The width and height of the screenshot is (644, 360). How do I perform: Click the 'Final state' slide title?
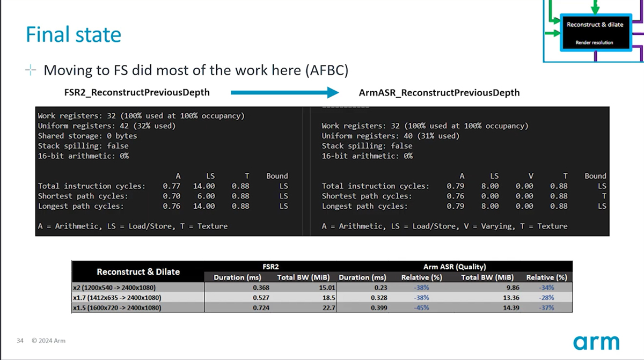point(74,35)
